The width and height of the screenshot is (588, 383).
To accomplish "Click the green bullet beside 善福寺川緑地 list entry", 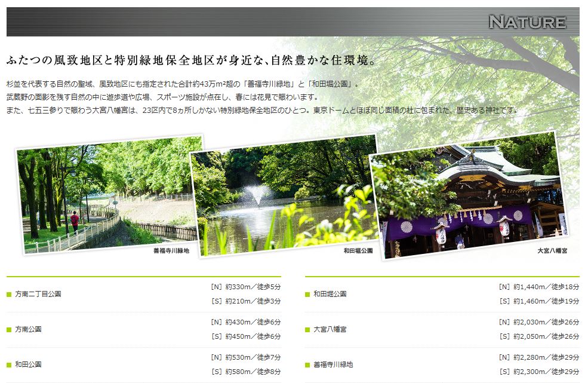I will (x=307, y=364).
